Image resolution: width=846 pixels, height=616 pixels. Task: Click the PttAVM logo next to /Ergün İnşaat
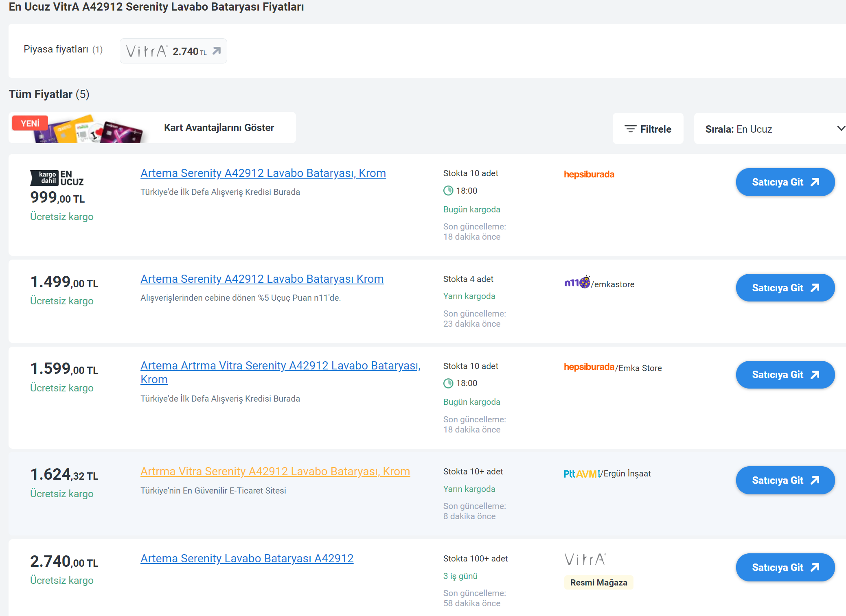click(x=582, y=474)
